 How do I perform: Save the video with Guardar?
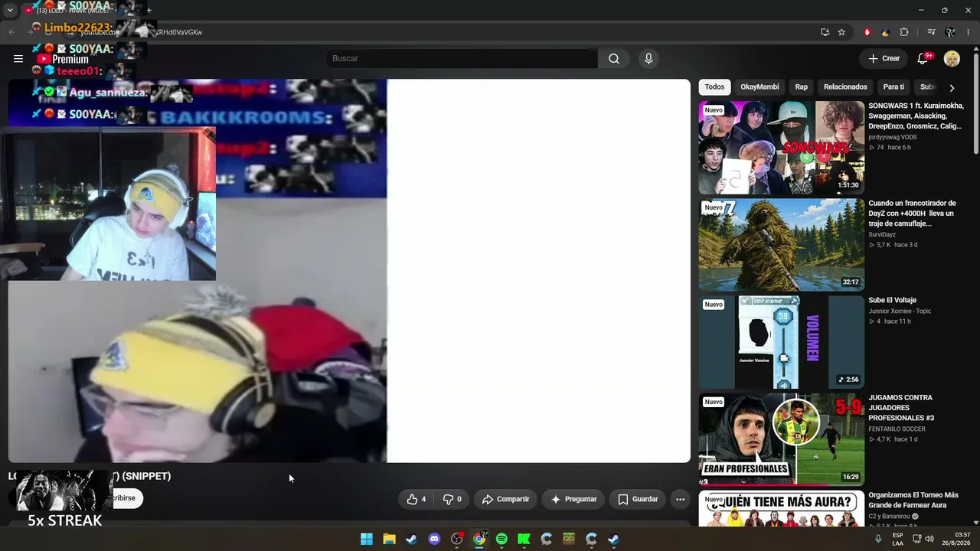tap(638, 499)
